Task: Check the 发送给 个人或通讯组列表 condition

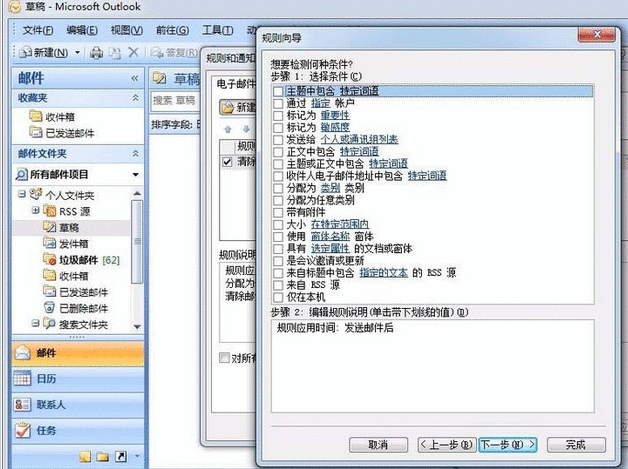Action: coord(278,139)
